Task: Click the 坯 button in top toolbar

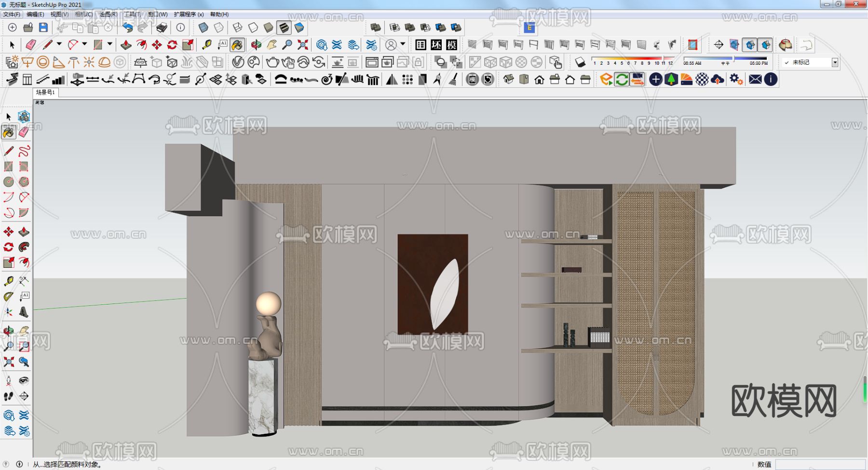Action: click(x=436, y=45)
